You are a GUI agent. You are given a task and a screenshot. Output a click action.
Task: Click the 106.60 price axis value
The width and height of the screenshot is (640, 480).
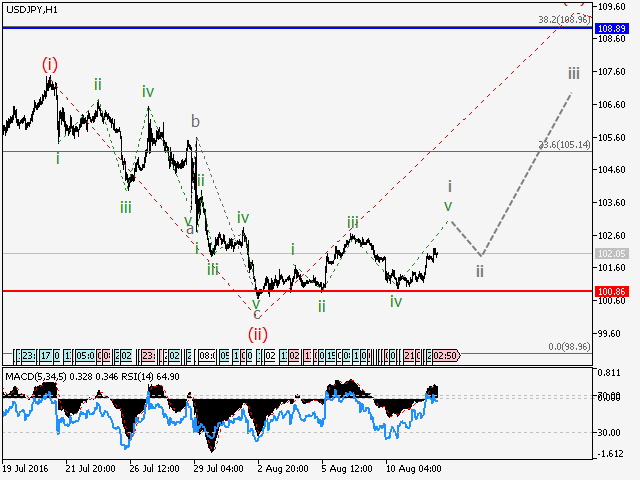(x=611, y=105)
